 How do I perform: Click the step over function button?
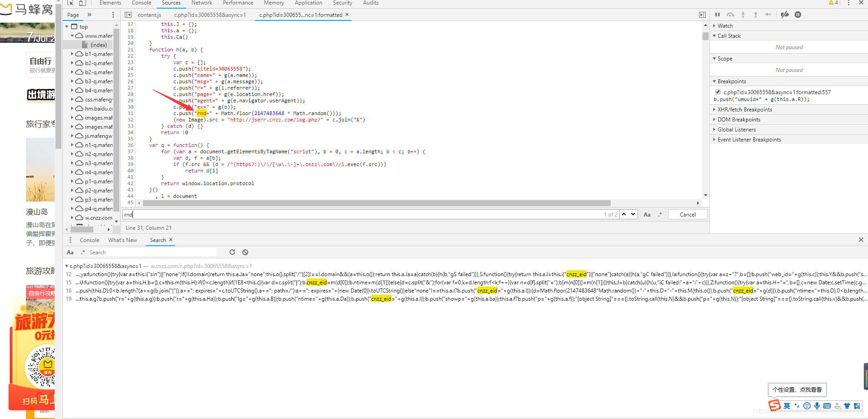tap(730, 15)
